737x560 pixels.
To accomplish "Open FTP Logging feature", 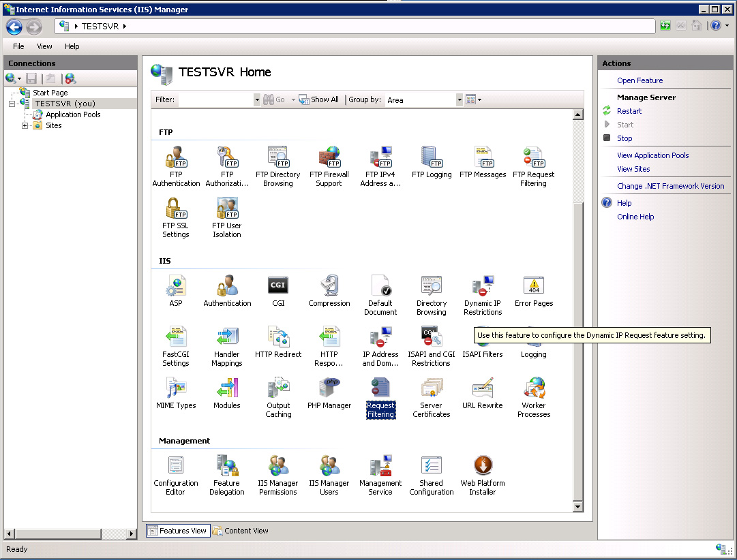I will pos(432,162).
